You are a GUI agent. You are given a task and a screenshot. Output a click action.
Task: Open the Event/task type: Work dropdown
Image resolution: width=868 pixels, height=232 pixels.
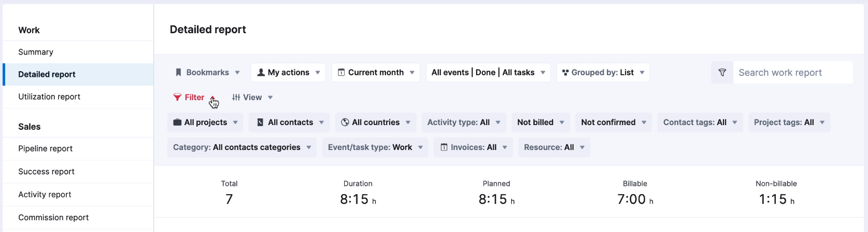(x=375, y=147)
